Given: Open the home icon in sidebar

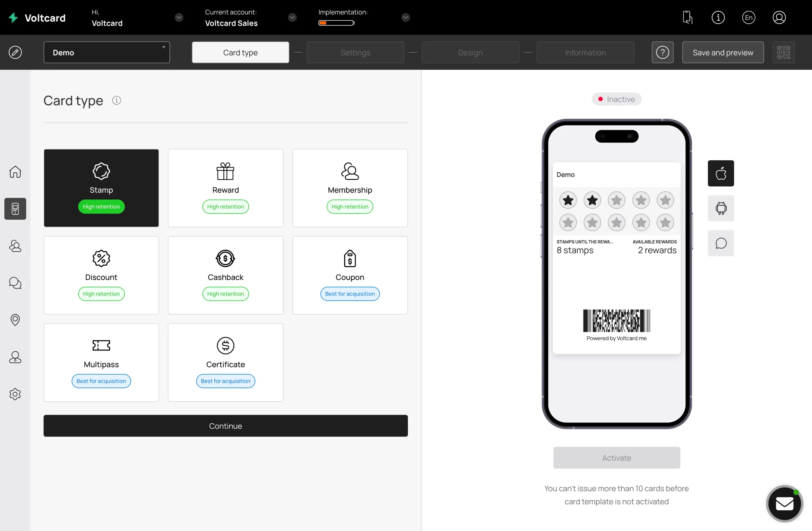Looking at the screenshot, I should [x=15, y=172].
